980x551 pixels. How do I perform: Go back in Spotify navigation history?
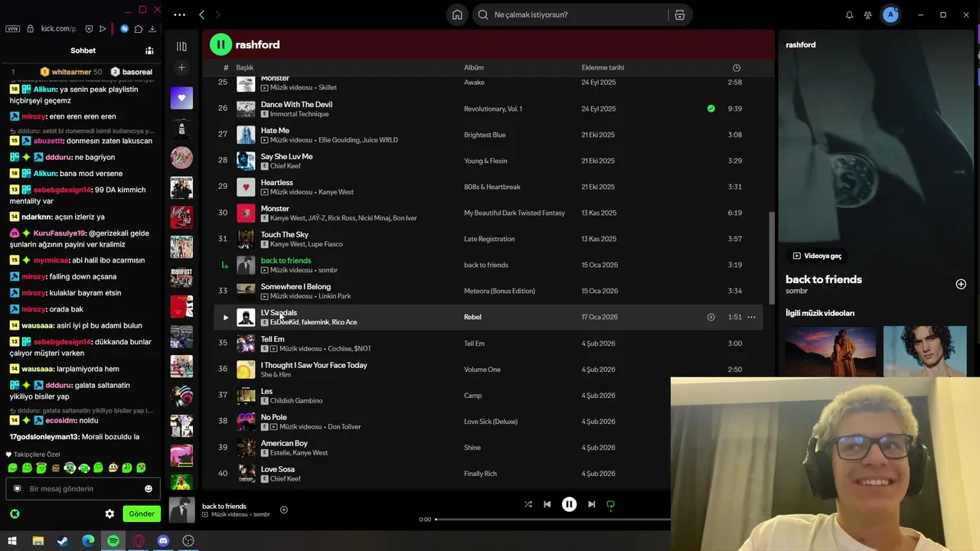[201, 15]
